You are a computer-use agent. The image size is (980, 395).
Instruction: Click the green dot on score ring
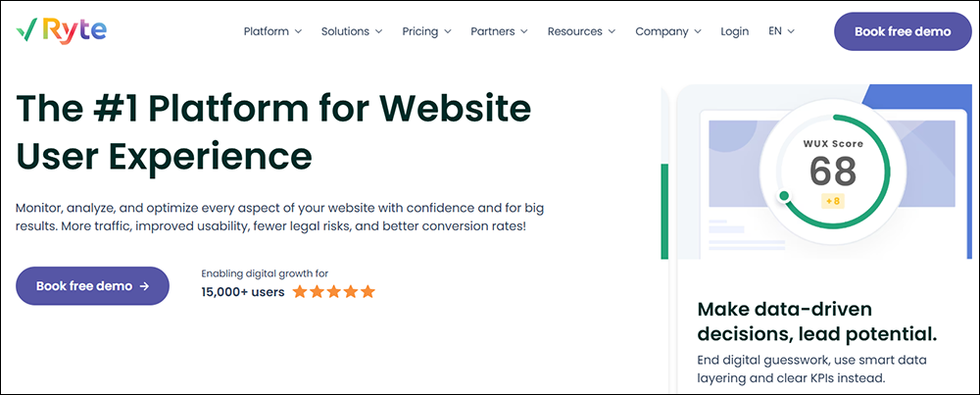[784, 196]
